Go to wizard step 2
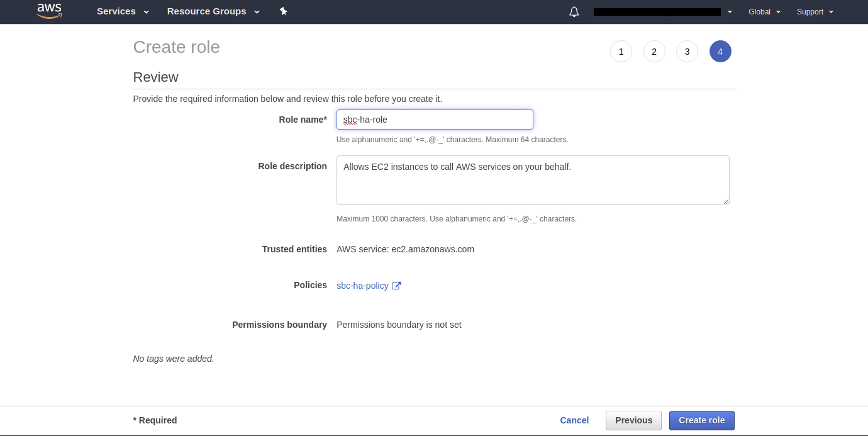Image resolution: width=868 pixels, height=436 pixels. tap(654, 52)
